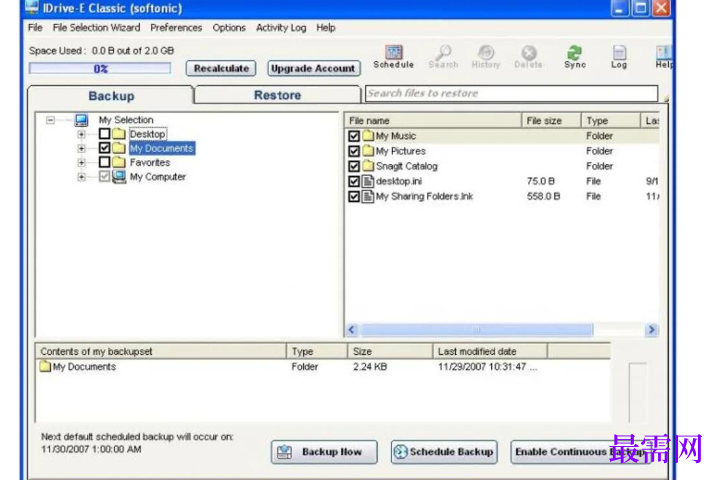
Task: Uncheck the desktop.ini checkbox
Action: 354,182
